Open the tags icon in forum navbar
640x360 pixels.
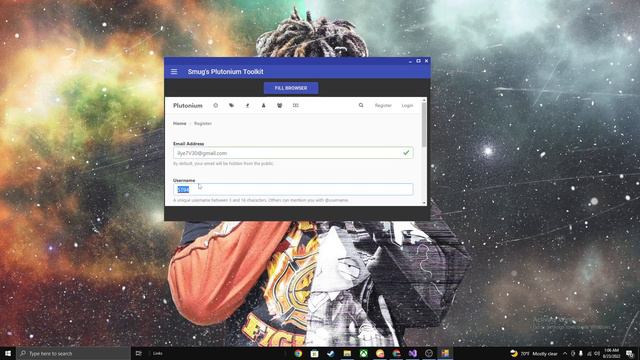coord(231,105)
